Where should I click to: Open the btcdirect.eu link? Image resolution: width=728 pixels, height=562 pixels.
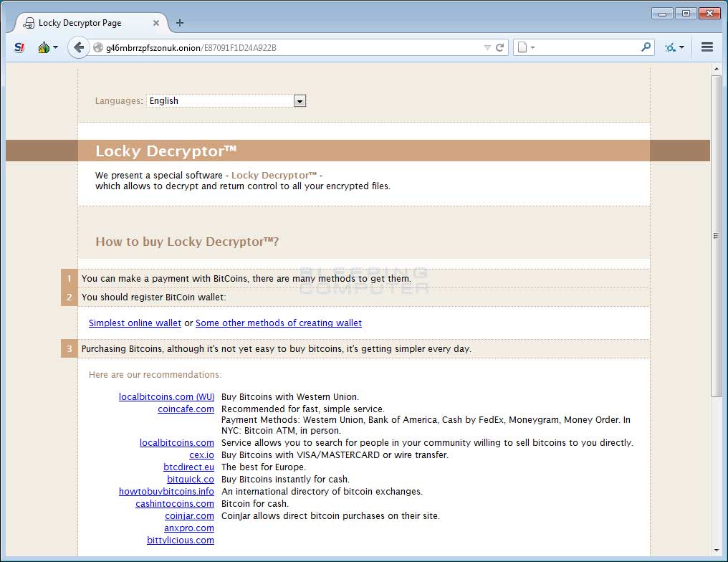point(188,467)
